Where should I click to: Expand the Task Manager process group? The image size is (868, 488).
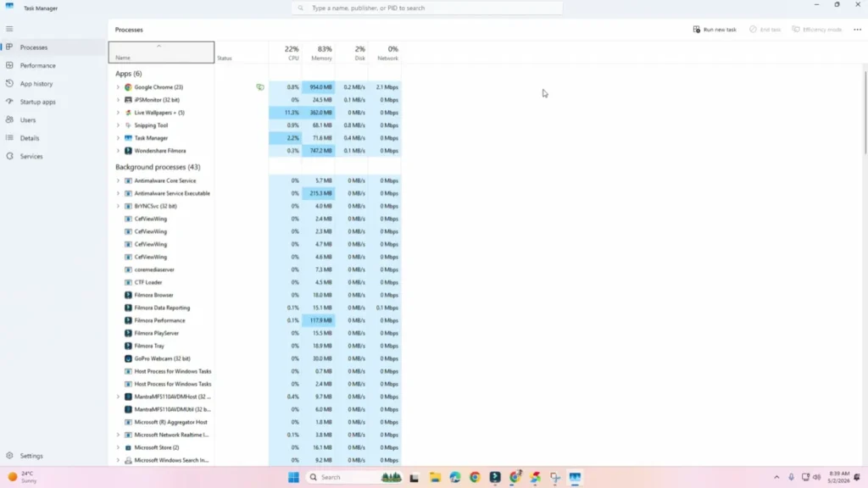[x=118, y=138]
